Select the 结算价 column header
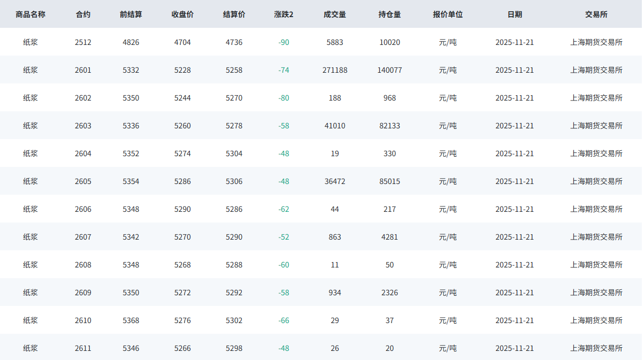Screen dimensions: 644x360 (x=234, y=14)
